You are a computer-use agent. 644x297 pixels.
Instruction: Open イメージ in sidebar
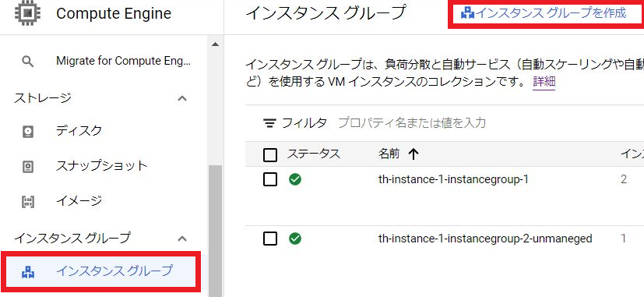click(x=79, y=201)
